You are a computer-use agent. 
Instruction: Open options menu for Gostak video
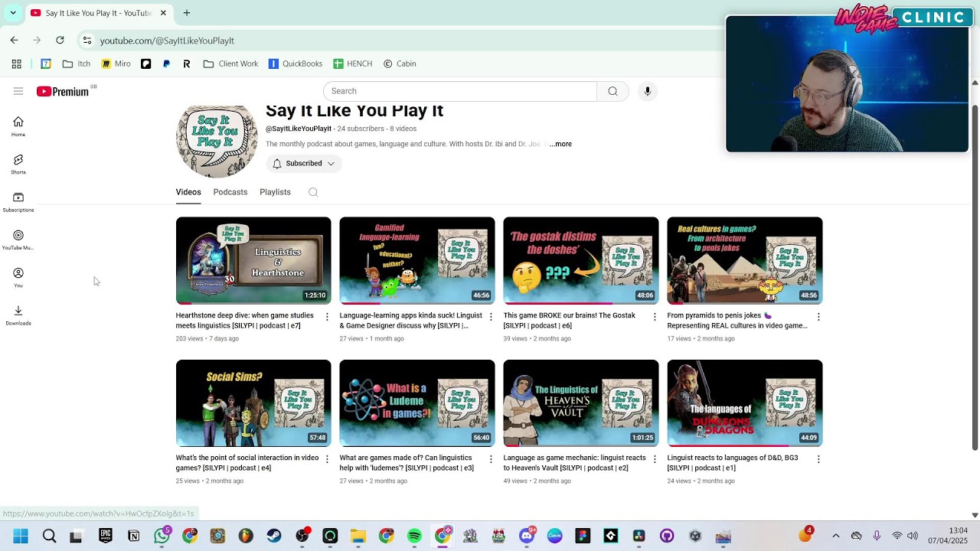655,317
